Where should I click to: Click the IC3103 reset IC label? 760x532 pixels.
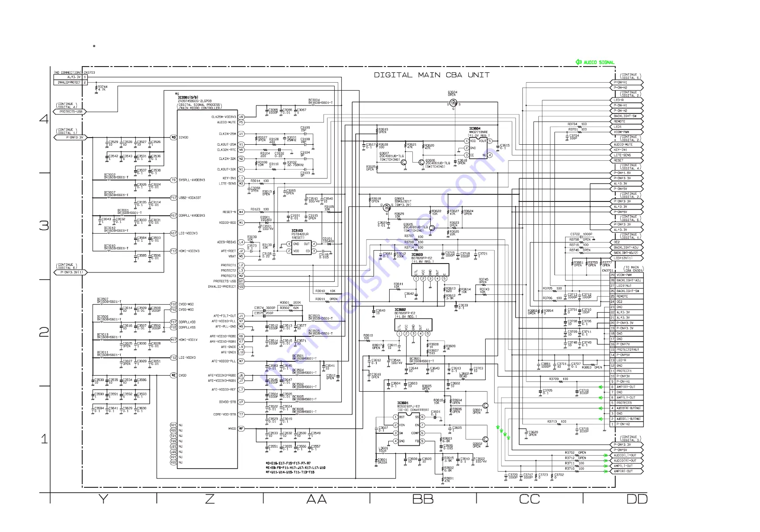point(297,230)
